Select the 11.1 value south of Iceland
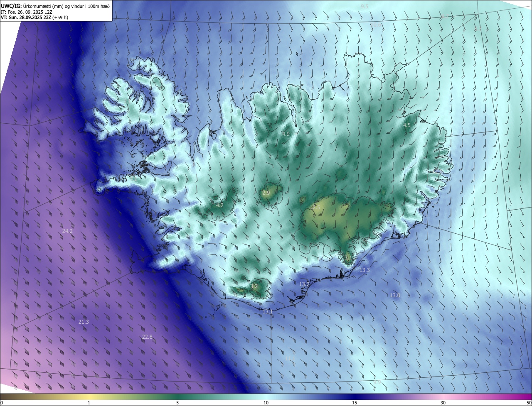This screenshot has width=532, height=406. point(291,358)
